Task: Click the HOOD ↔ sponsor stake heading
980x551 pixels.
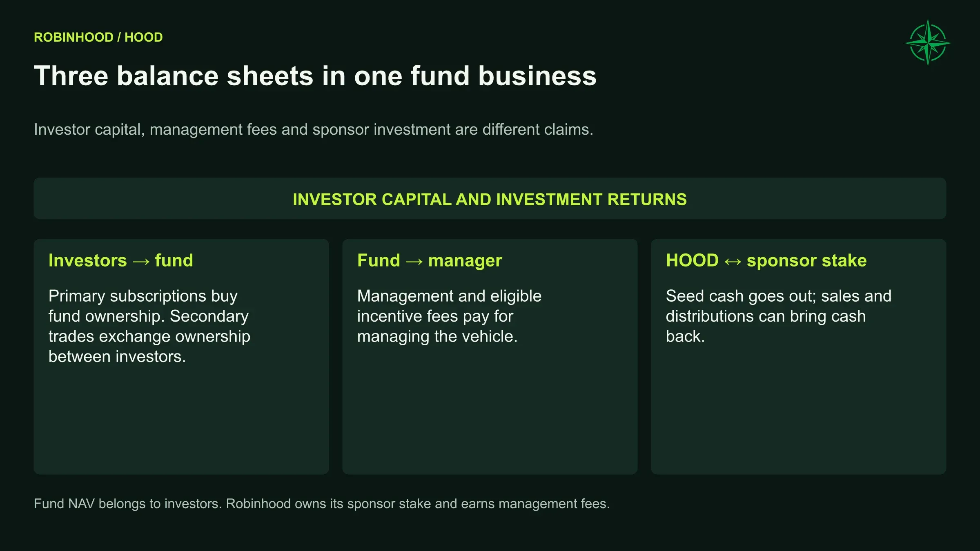Action: [766, 260]
